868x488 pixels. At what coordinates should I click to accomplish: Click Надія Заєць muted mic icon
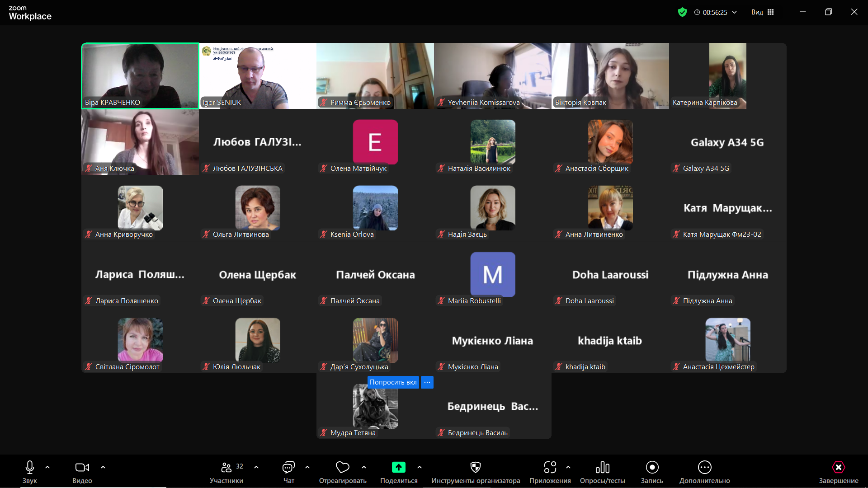tap(441, 235)
